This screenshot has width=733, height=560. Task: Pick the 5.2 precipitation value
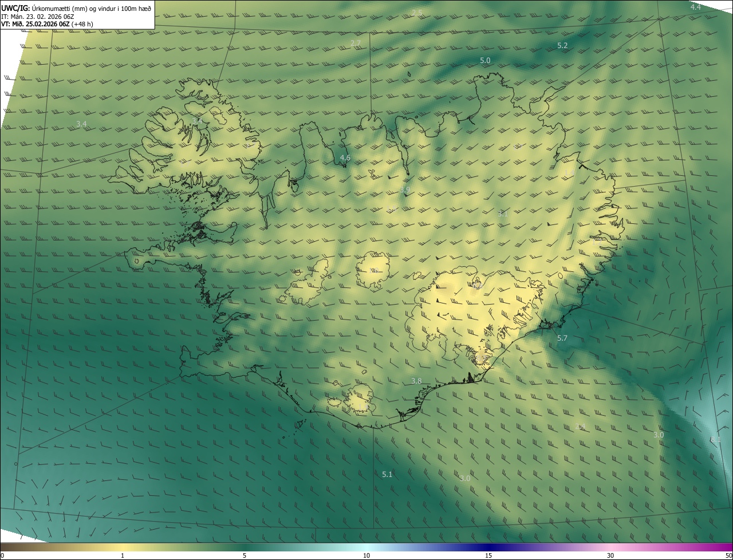pyautogui.click(x=562, y=45)
